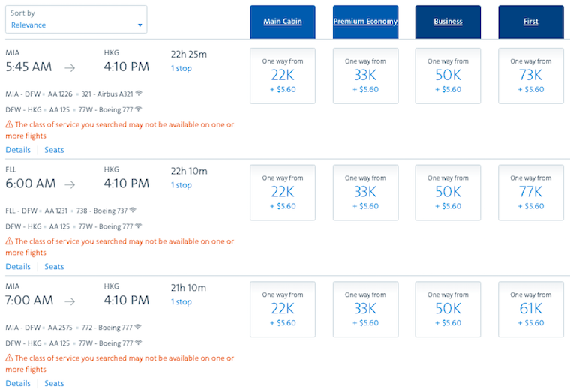
Task: Expand 1 stop info for 22h 25m flight
Action: (181, 68)
